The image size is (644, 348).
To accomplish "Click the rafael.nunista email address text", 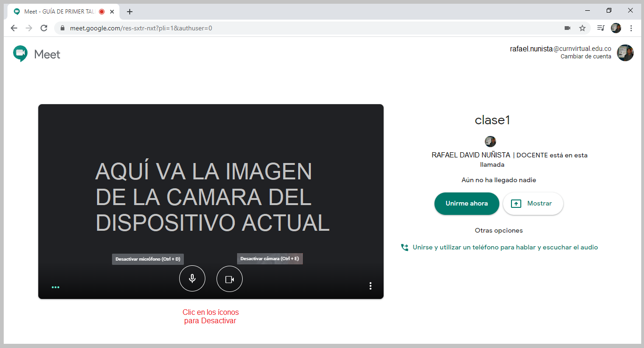I will 560,49.
